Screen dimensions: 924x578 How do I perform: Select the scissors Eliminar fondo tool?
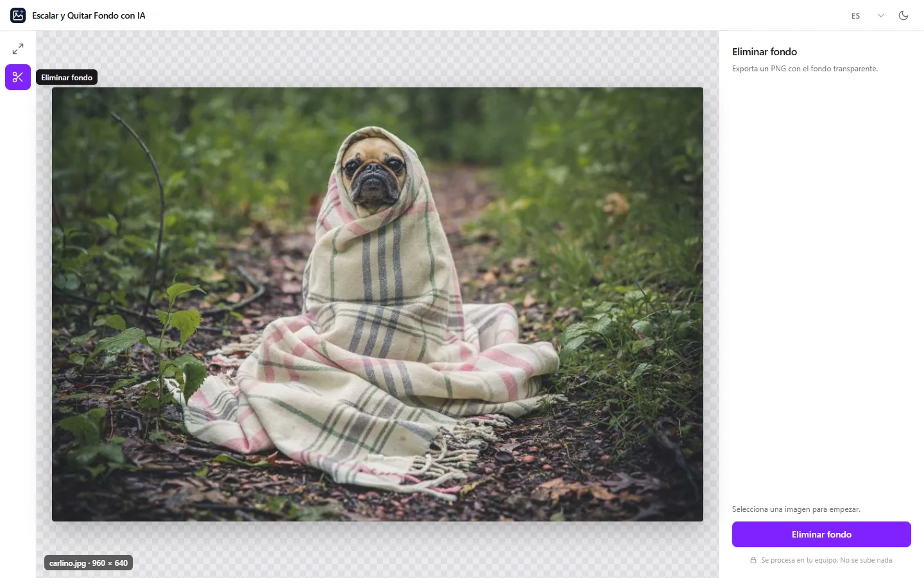click(x=18, y=77)
